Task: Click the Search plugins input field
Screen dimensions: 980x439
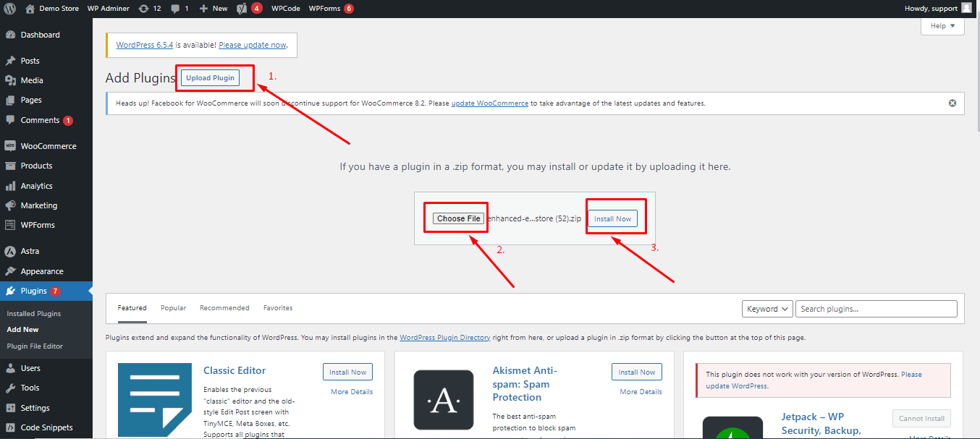Action: (x=876, y=309)
